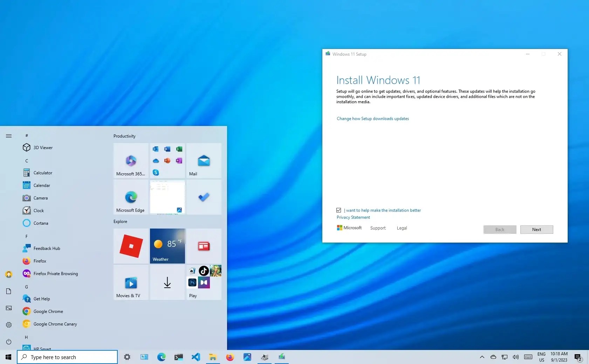Click the Type here to search box
589x364 pixels.
[x=67, y=357]
